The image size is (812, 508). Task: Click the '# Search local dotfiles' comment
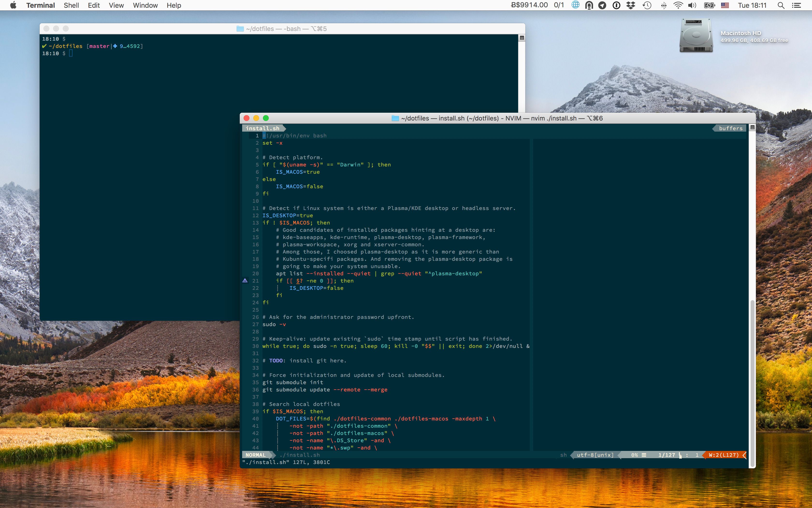point(301,404)
